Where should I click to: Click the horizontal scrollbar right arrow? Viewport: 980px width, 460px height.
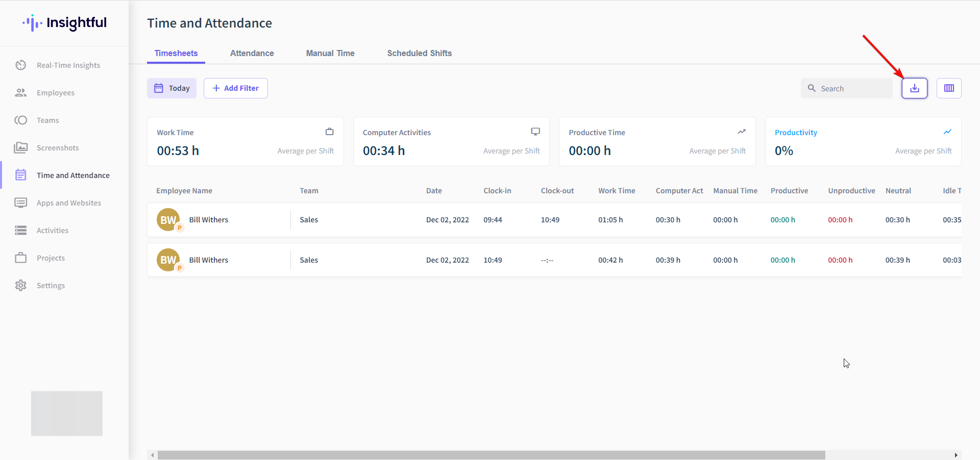[x=956, y=455]
